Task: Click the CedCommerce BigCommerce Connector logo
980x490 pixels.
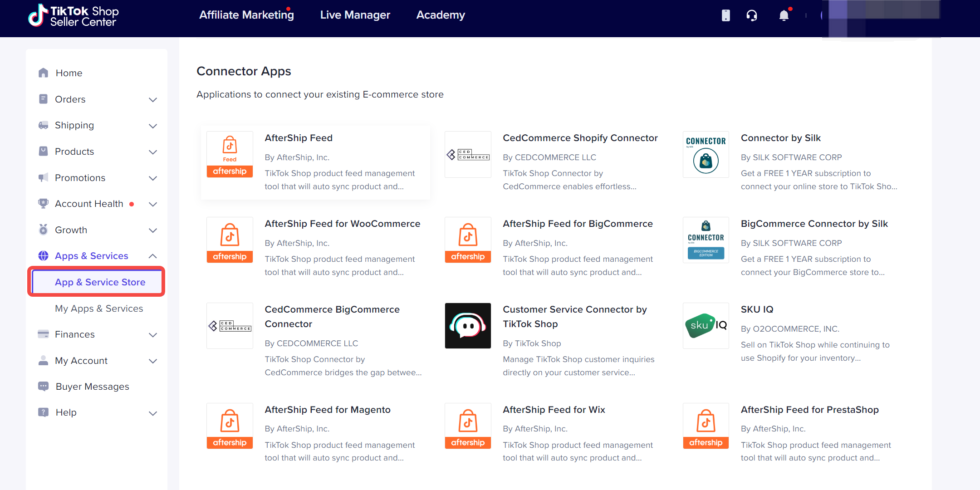Action: (x=230, y=326)
